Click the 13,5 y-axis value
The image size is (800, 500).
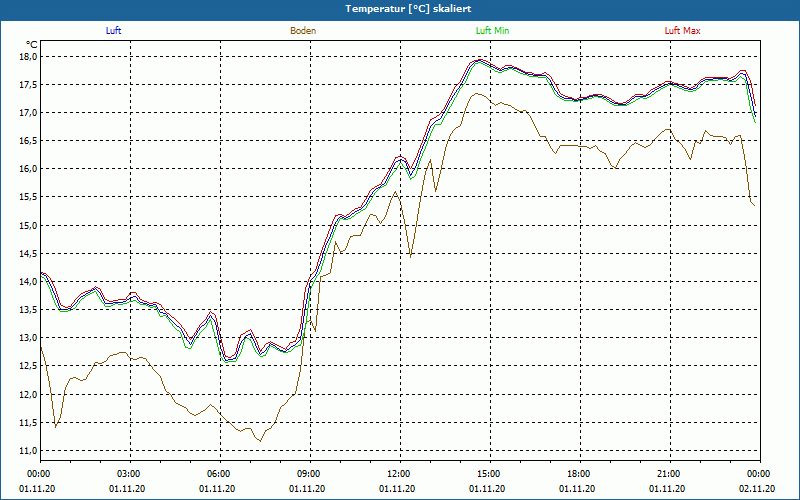[29, 310]
